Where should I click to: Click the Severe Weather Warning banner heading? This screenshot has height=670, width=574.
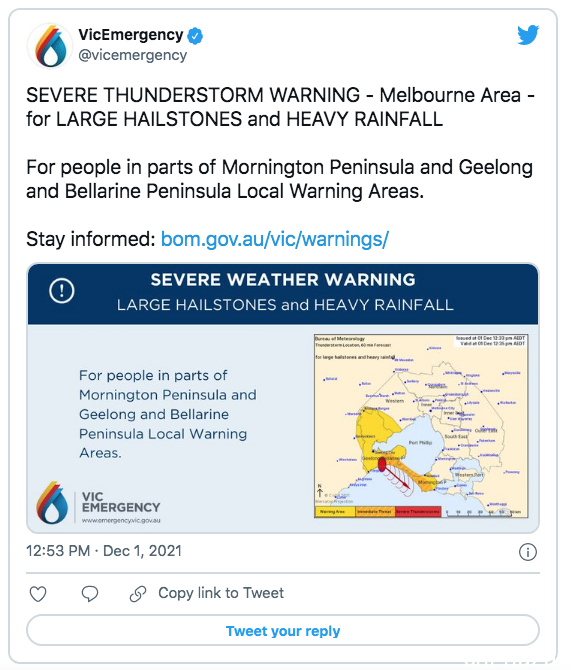tap(283, 280)
